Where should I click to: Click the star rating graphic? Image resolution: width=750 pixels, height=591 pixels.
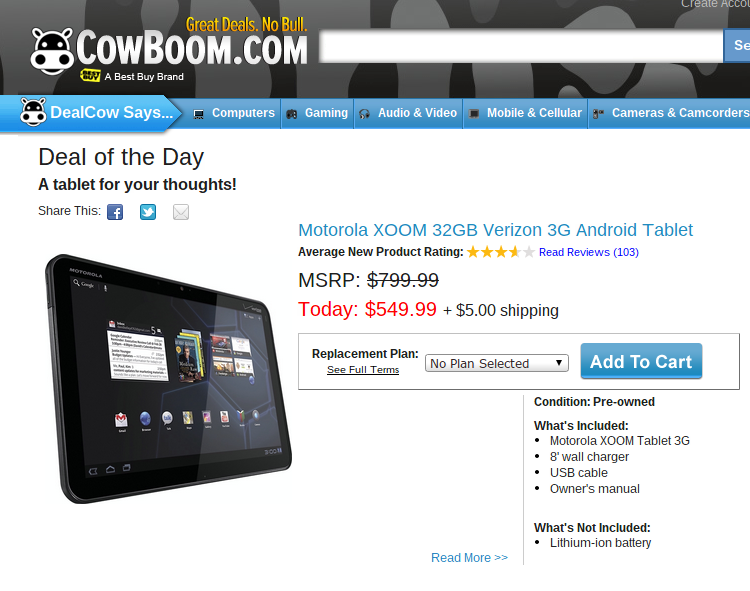500,252
